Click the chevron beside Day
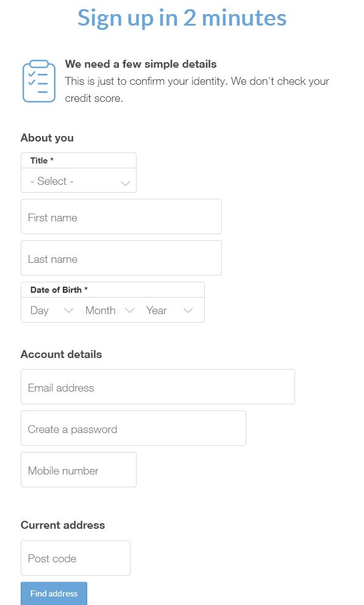The width and height of the screenshot is (364, 605). point(69,310)
